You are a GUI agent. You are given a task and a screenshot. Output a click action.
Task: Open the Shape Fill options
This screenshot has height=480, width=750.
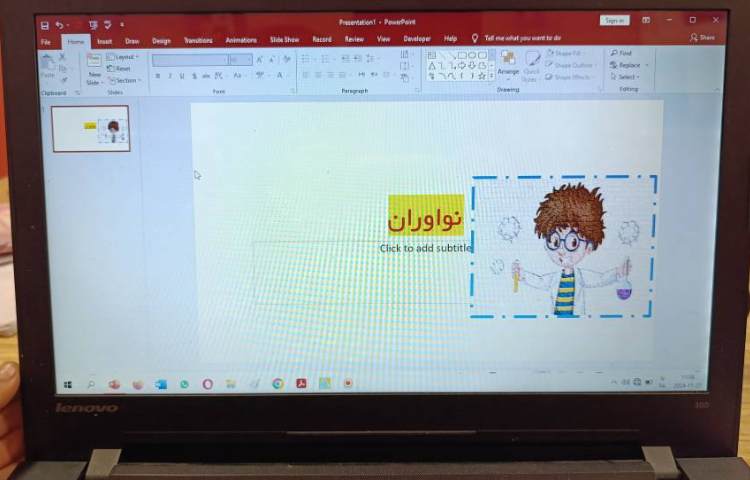coord(564,53)
